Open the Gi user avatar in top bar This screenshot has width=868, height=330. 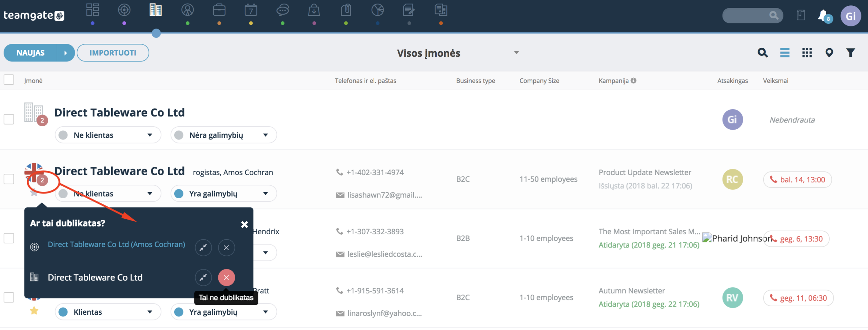pyautogui.click(x=851, y=16)
